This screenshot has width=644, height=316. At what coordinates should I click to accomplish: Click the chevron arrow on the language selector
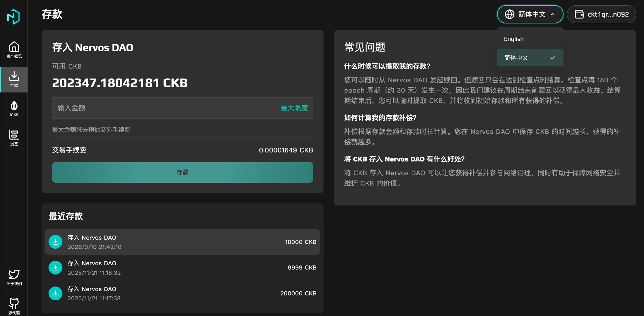coord(552,14)
